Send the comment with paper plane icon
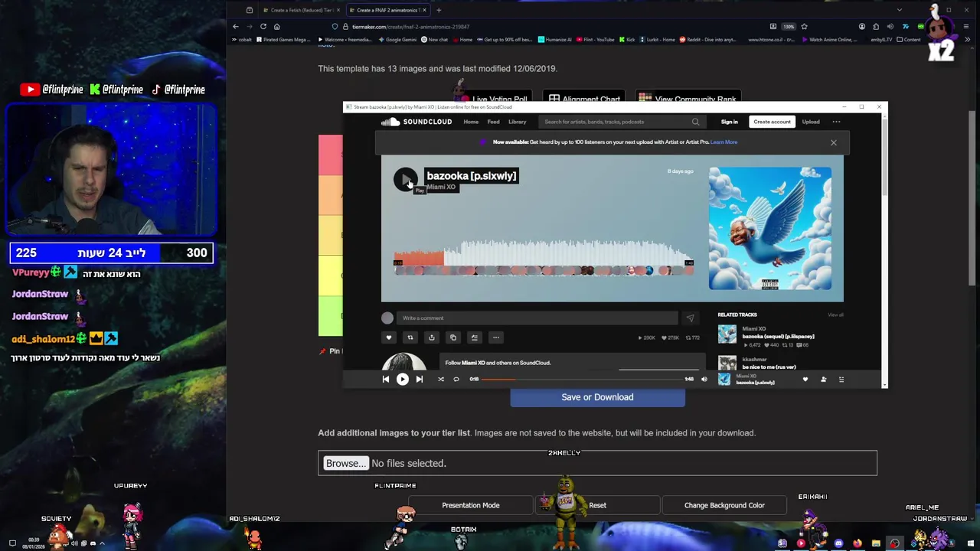The image size is (980, 551). pos(690,318)
